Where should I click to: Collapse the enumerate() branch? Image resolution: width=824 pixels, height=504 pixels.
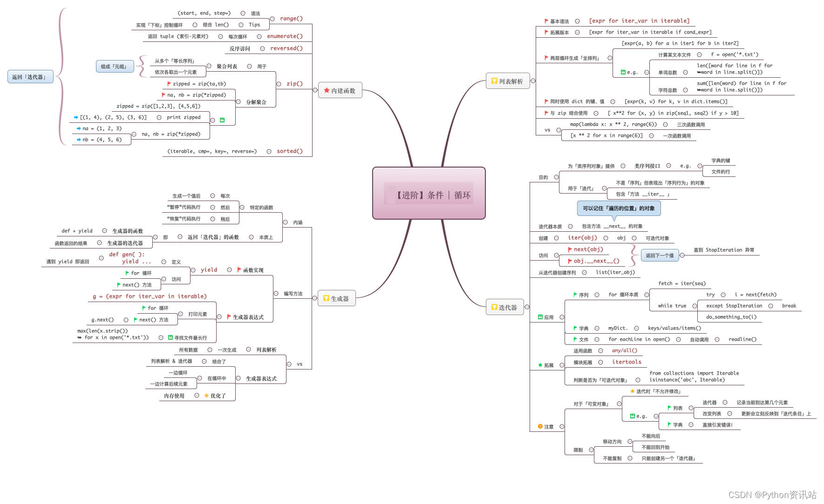(259, 36)
